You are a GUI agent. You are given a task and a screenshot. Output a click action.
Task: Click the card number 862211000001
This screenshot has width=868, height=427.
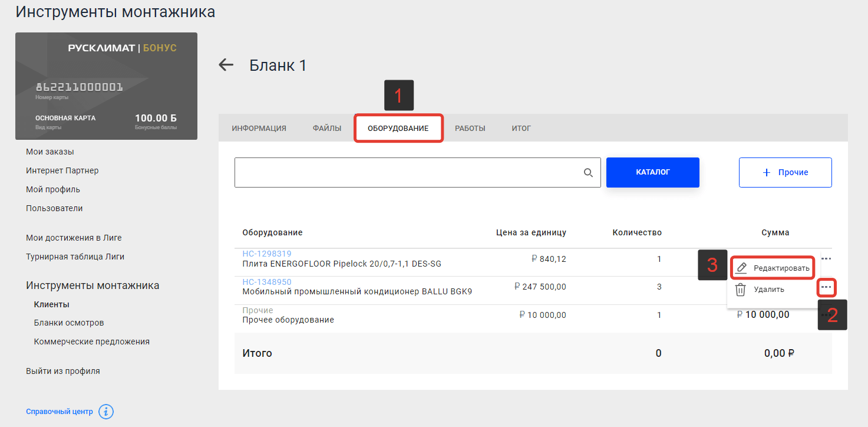click(x=79, y=87)
